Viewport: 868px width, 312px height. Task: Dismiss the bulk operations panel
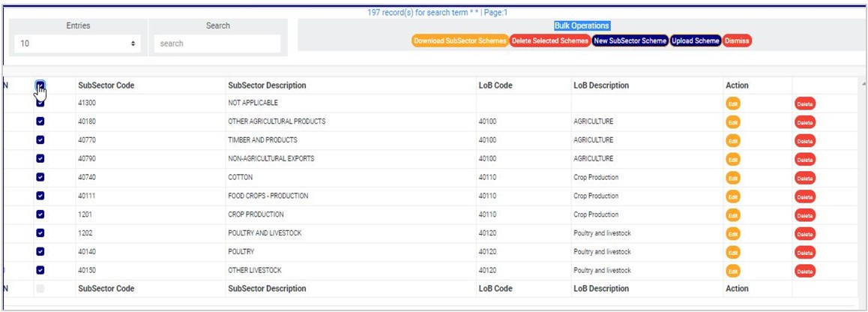pyautogui.click(x=737, y=40)
